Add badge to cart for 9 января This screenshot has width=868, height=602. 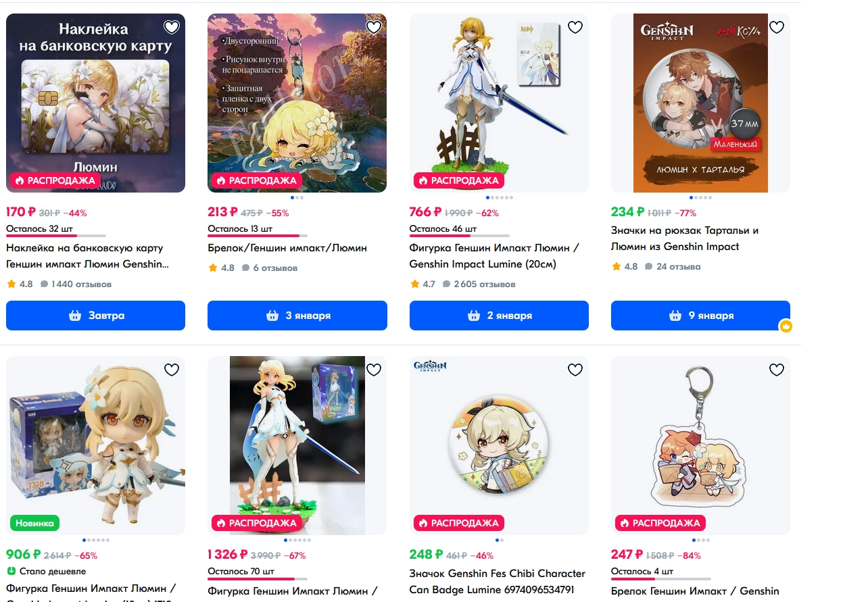[x=700, y=316]
